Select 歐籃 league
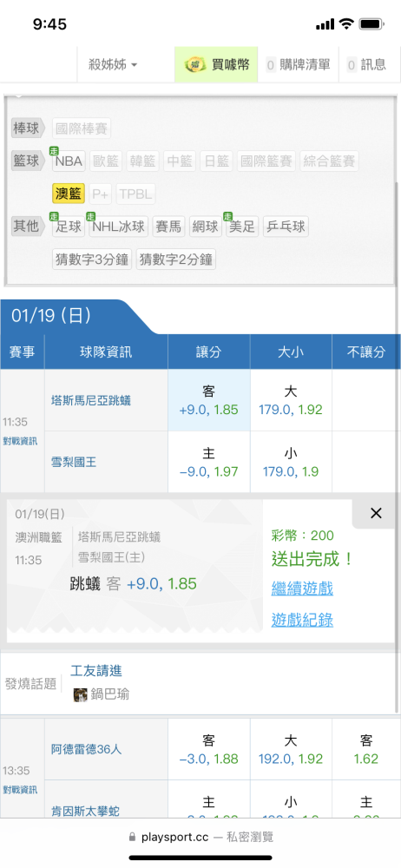Screen dimensions: 401x868 [106, 161]
